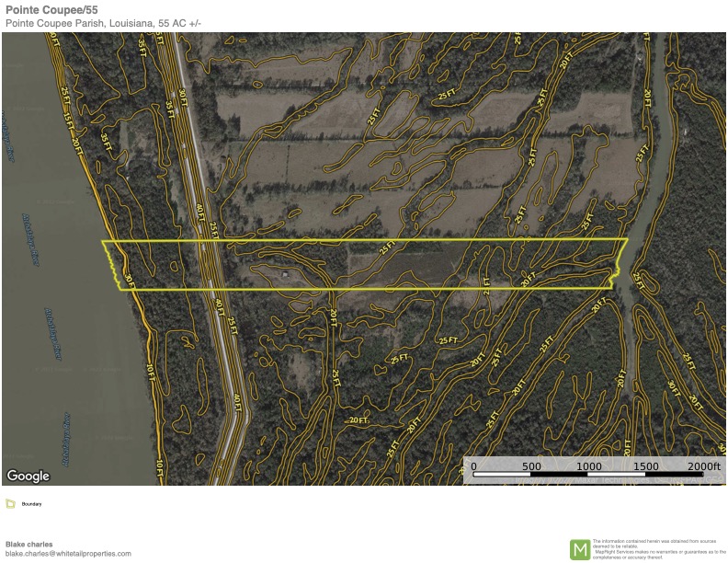The height and width of the screenshot is (563, 728).
Task: Open the blake.charles@whitetailproperties.com email link
Action: [x=68, y=554]
